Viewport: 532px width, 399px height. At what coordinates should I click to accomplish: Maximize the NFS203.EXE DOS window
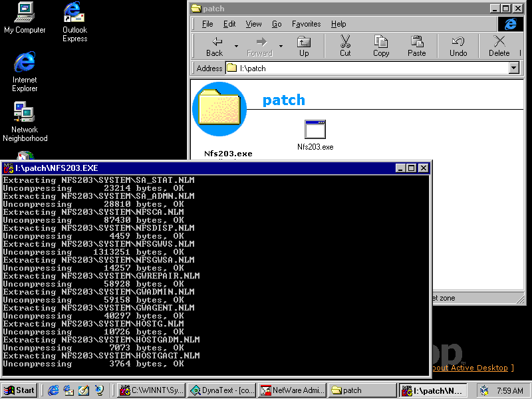(411, 168)
